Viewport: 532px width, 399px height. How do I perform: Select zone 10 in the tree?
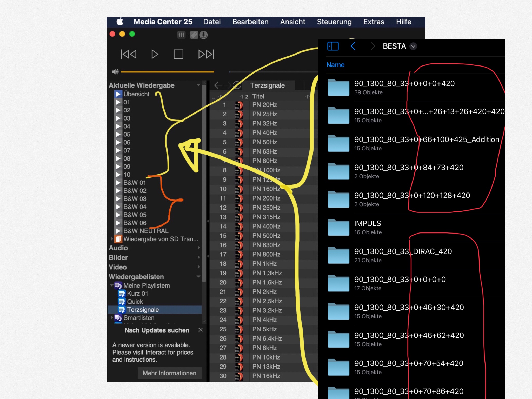(x=127, y=175)
